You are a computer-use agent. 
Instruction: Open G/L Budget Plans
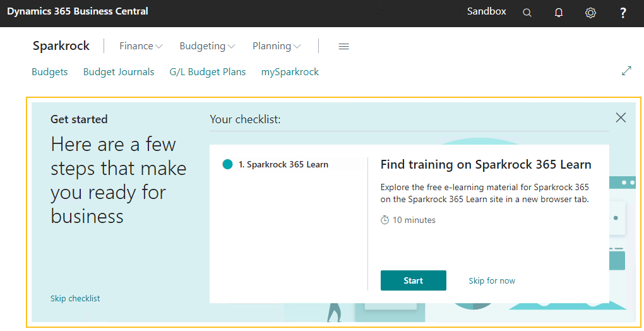coord(208,72)
